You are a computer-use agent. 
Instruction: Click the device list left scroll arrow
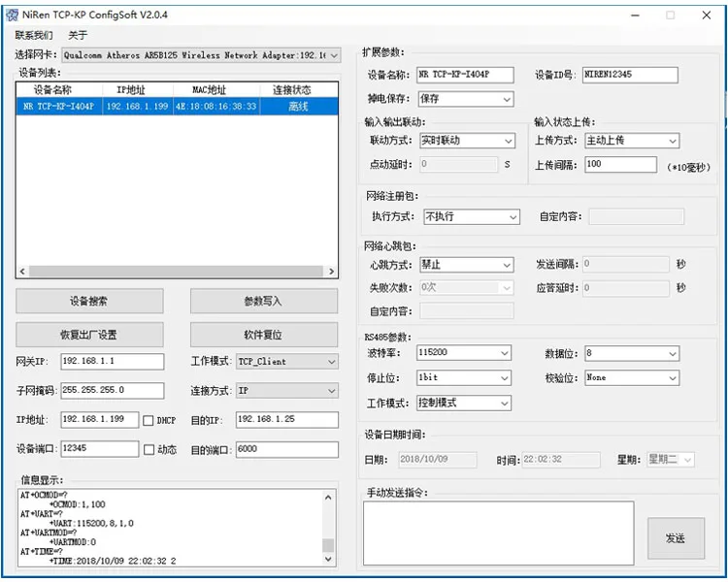22,271
